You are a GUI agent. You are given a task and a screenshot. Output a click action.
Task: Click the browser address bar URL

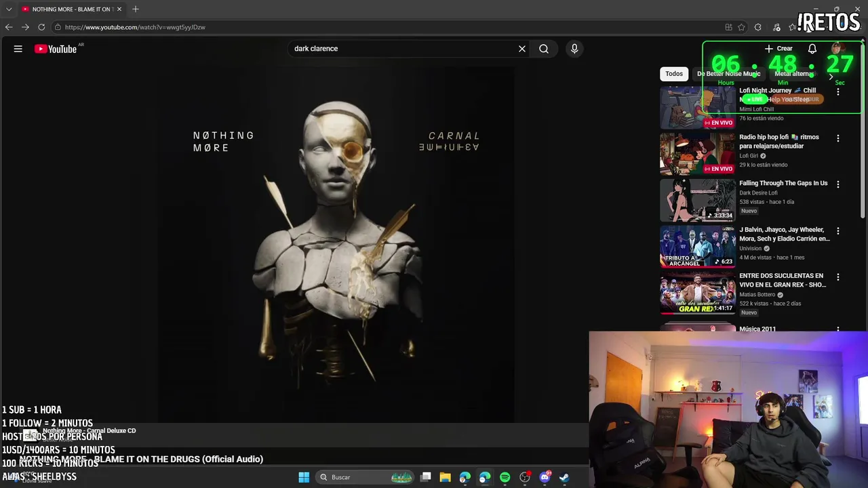[x=135, y=27]
